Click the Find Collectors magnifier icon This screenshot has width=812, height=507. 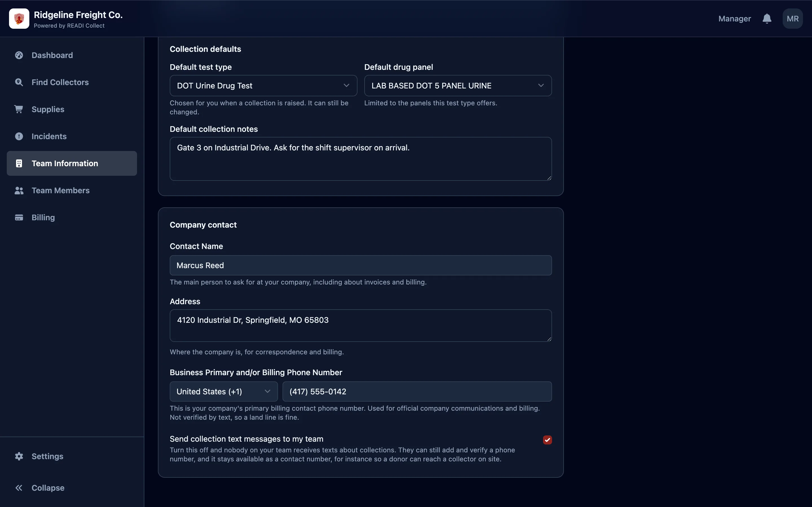[19, 83]
